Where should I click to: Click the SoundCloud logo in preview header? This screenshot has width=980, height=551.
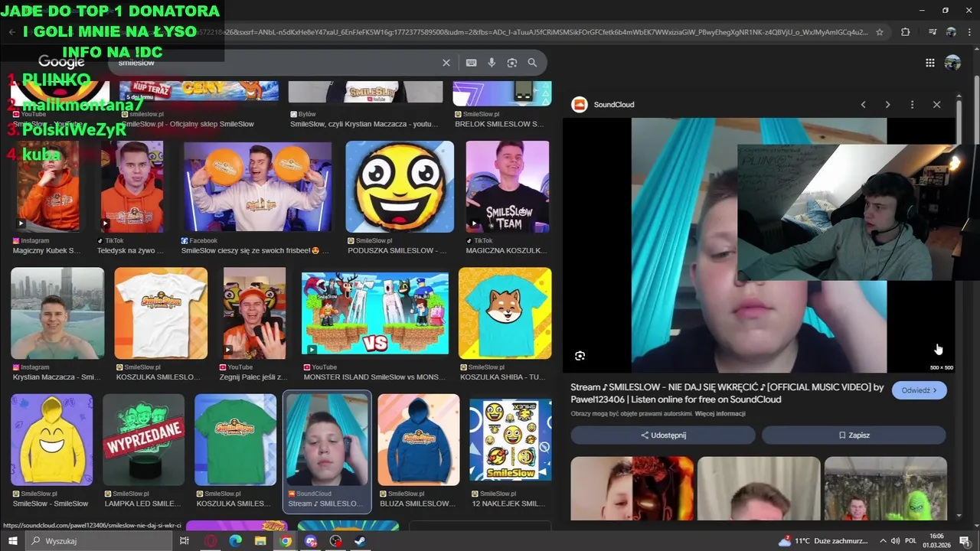[x=580, y=105]
